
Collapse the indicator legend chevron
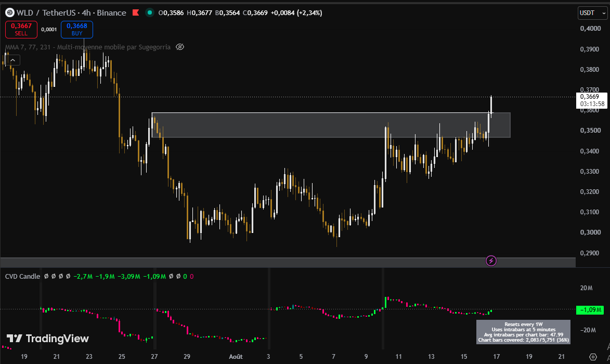13,60
